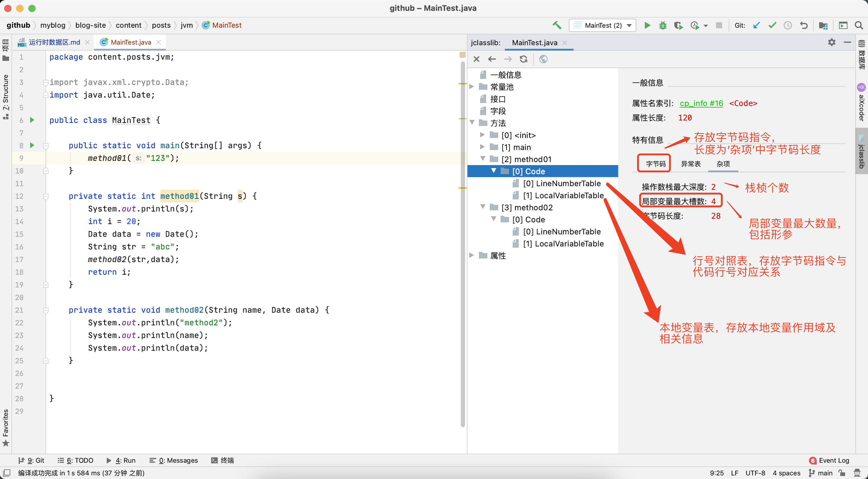The image size is (868, 479).
Task: Start debugging with the bug icon
Action: pyautogui.click(x=662, y=25)
